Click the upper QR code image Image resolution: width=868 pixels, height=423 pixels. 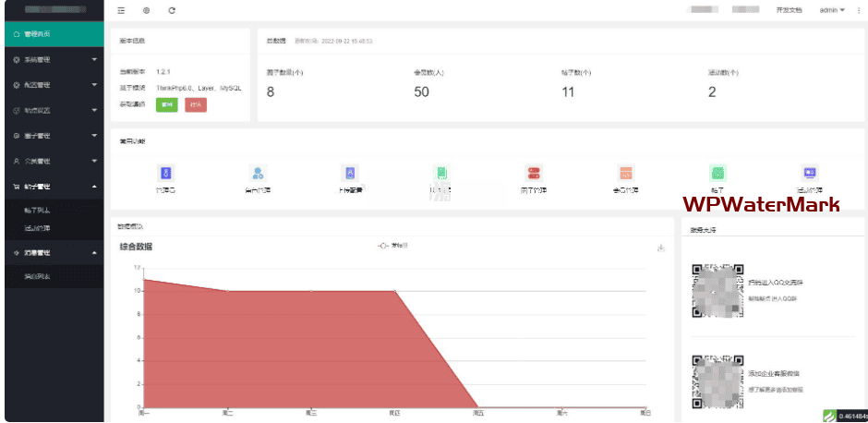[x=717, y=289]
